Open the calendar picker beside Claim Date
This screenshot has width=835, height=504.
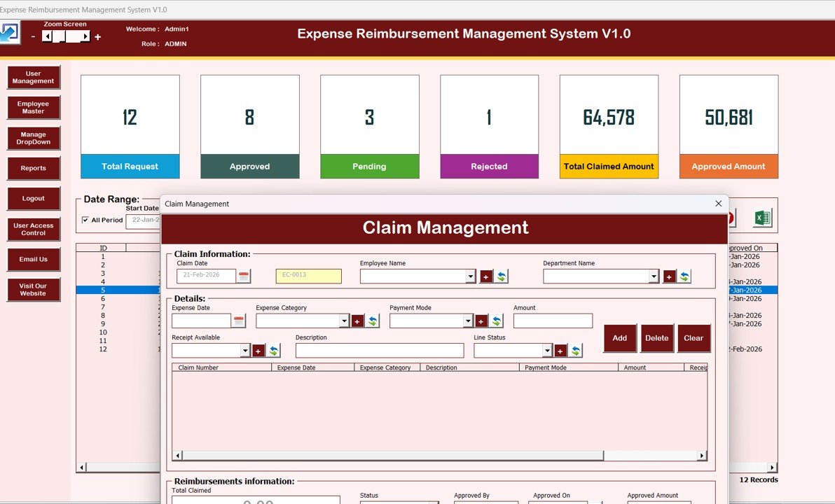243,276
